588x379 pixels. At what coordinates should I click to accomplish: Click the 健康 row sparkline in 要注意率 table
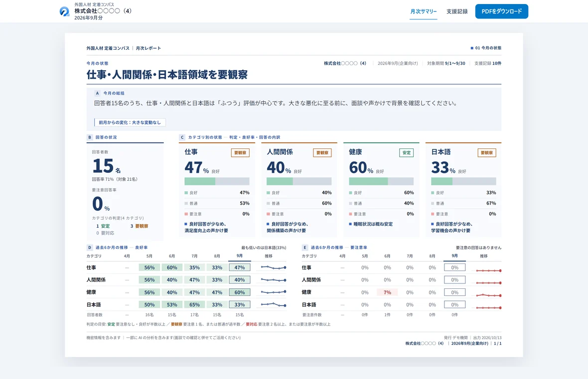(489, 295)
